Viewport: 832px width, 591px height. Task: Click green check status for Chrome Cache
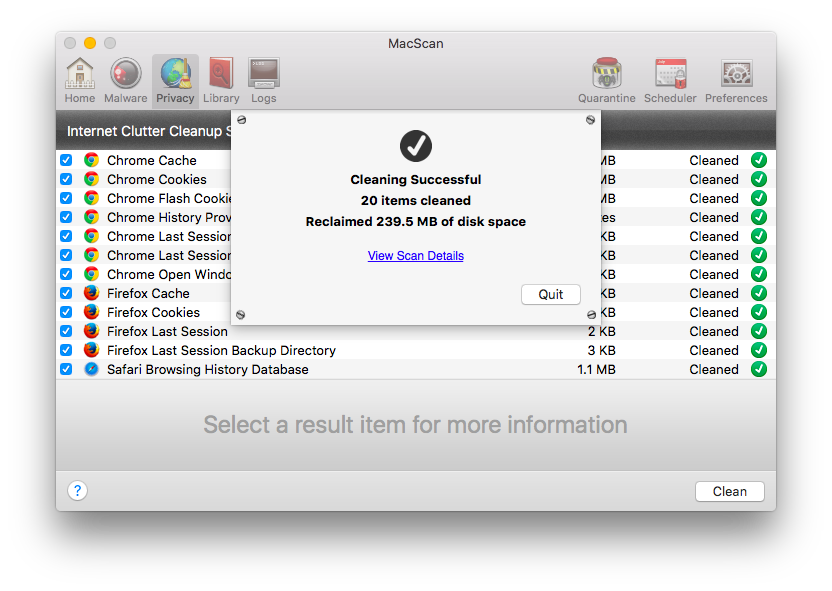point(759,160)
